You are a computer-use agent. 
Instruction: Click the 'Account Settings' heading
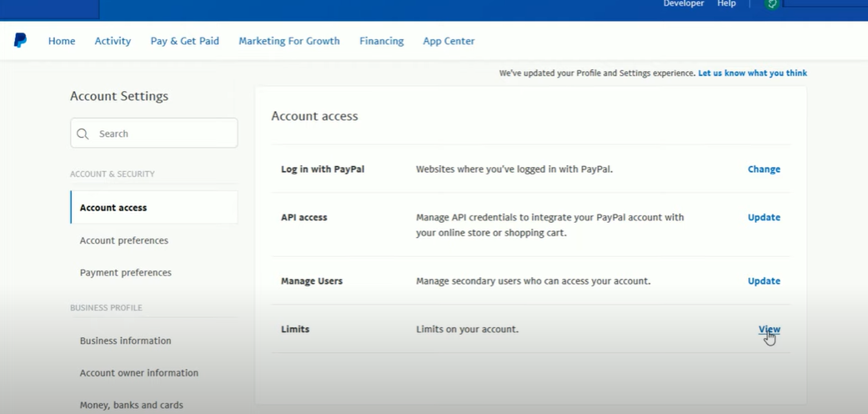[x=119, y=96]
